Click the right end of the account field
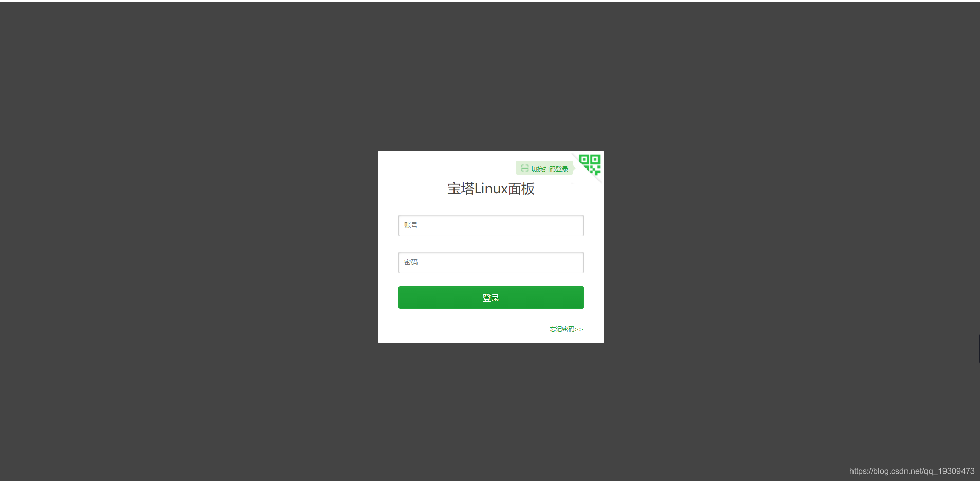The height and width of the screenshot is (481, 980). click(x=576, y=226)
